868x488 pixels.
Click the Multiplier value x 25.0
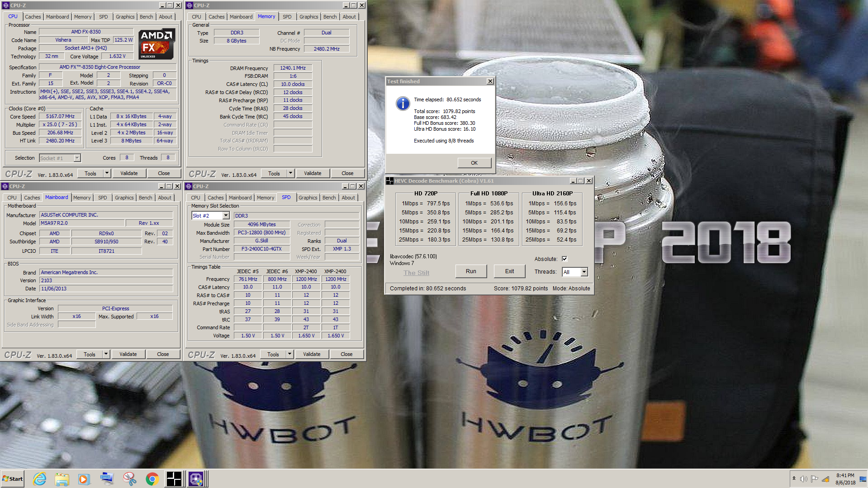click(x=60, y=124)
